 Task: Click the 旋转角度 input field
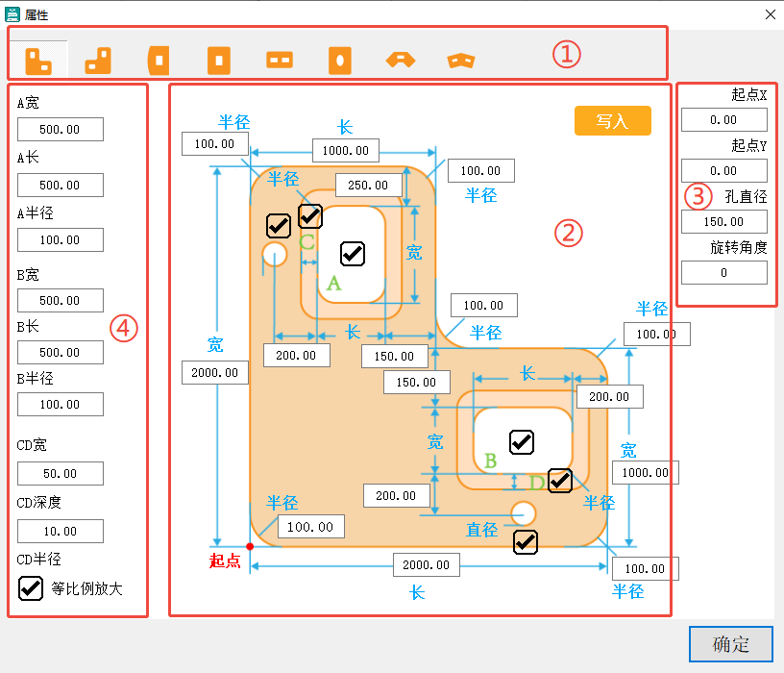coord(723,273)
